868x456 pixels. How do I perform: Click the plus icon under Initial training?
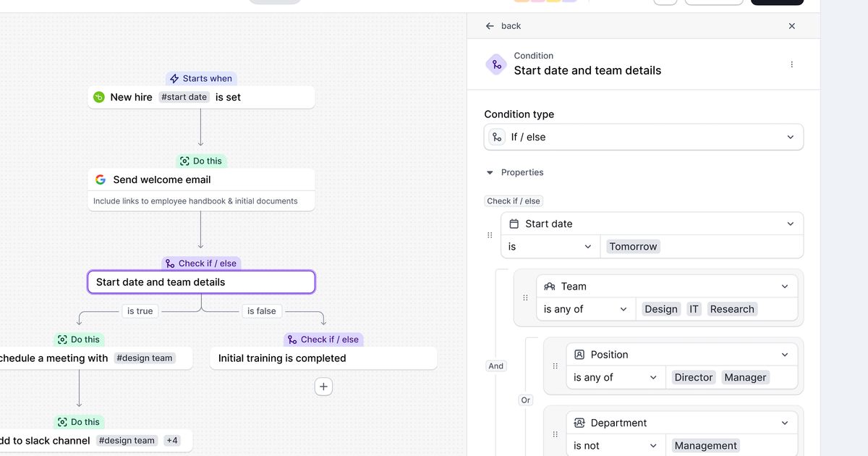323,387
